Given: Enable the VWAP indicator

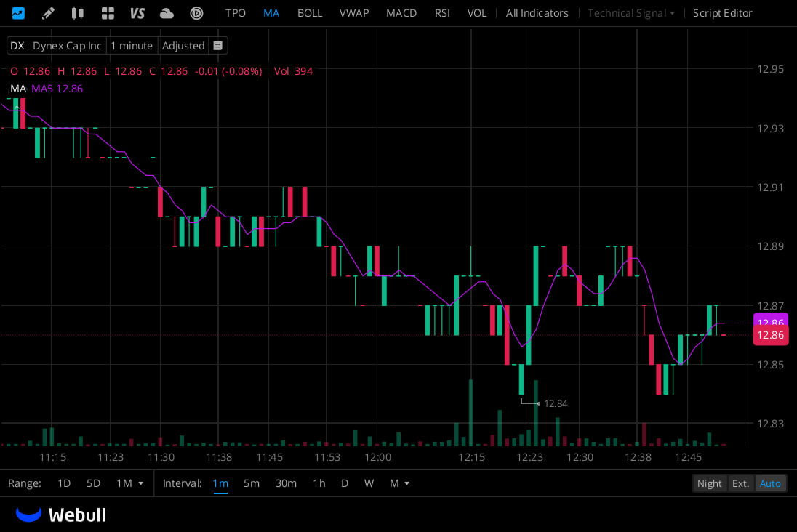Looking at the screenshot, I should point(353,13).
